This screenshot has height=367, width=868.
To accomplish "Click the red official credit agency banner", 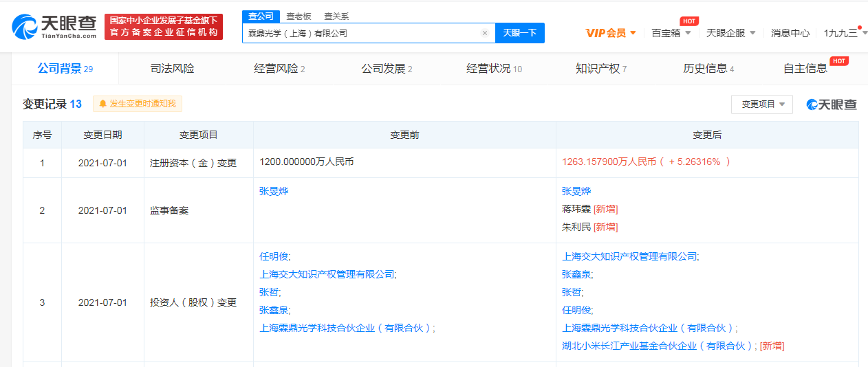I will [164, 27].
